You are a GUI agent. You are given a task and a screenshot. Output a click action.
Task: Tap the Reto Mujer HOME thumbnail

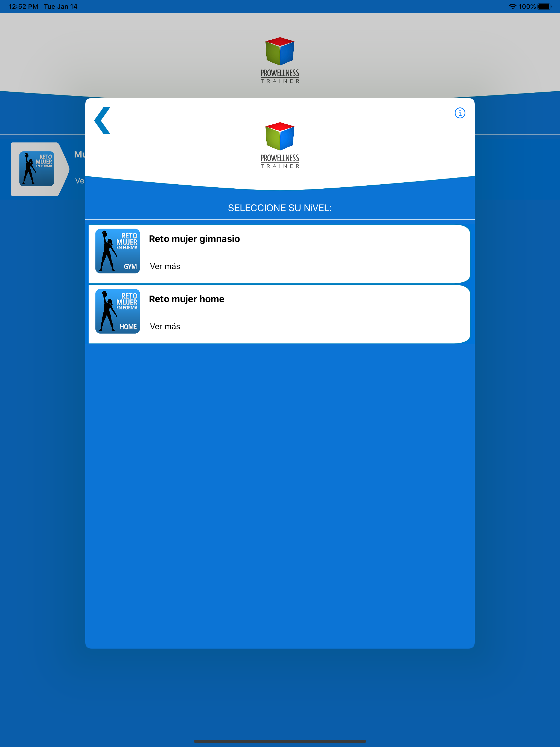click(118, 311)
